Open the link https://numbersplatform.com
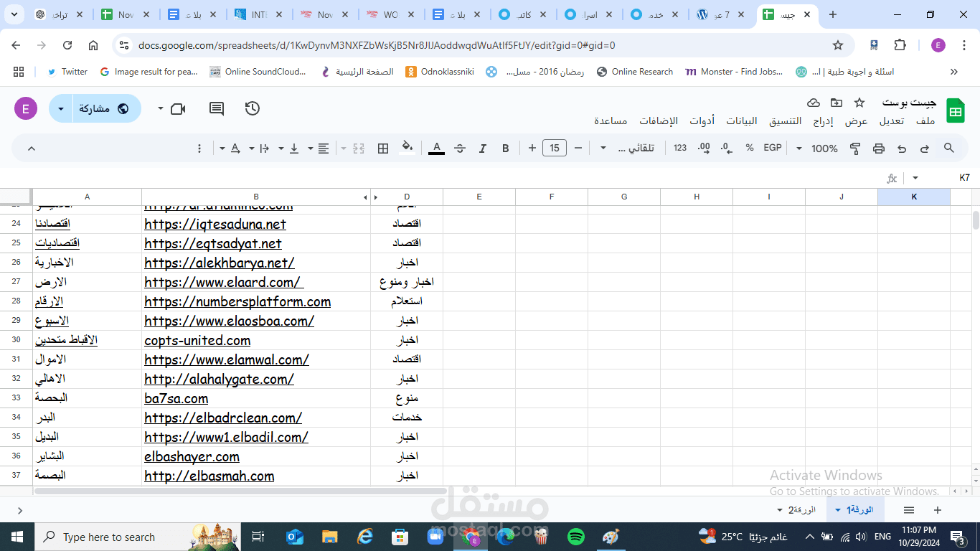 click(x=237, y=302)
